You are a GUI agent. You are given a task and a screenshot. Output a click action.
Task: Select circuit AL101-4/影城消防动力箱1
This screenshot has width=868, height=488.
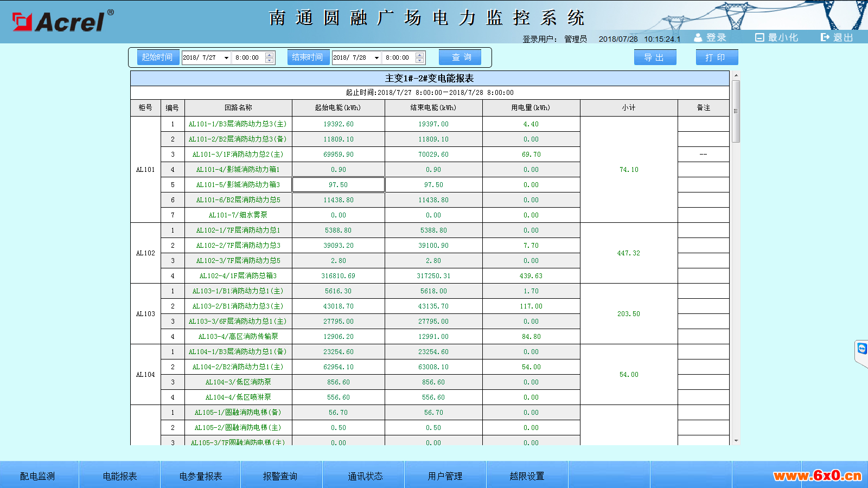pos(238,170)
